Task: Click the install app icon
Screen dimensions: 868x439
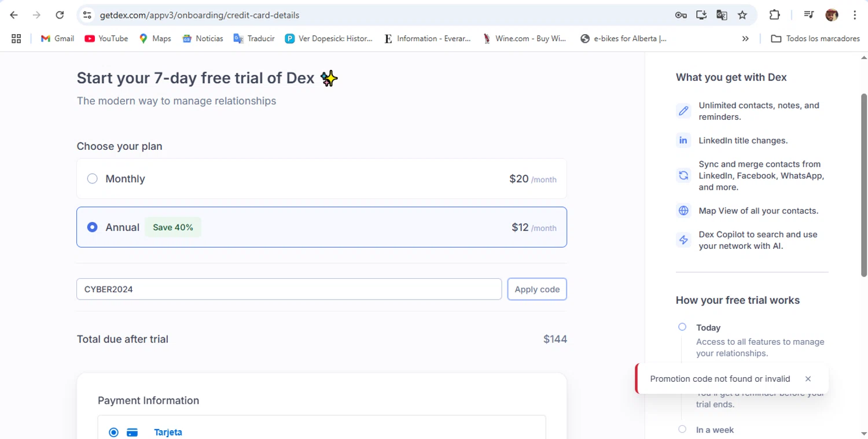Action: click(701, 15)
